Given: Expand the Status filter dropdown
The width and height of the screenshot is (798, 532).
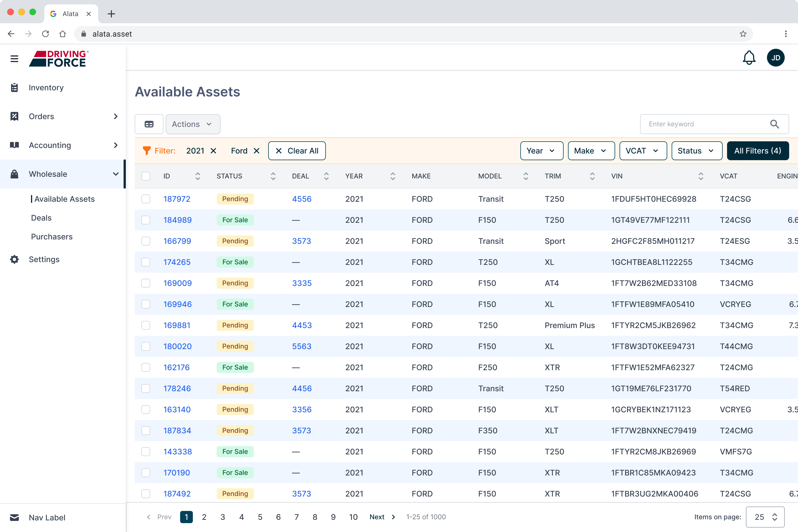Looking at the screenshot, I should coord(697,151).
